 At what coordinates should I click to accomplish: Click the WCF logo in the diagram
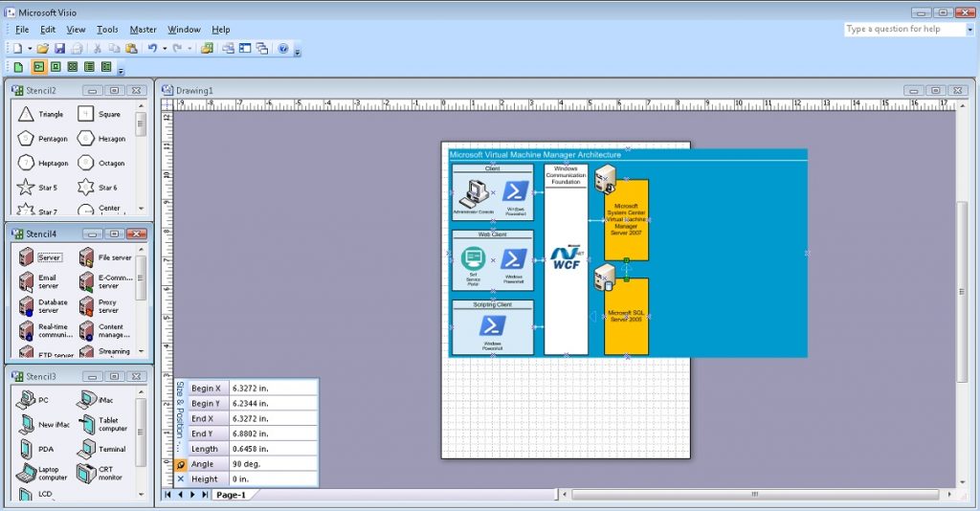click(567, 257)
